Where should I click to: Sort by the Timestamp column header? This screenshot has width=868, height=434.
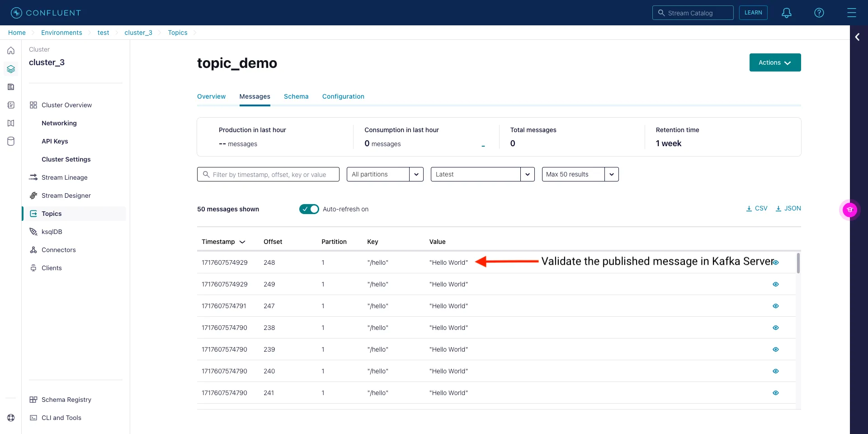click(223, 242)
